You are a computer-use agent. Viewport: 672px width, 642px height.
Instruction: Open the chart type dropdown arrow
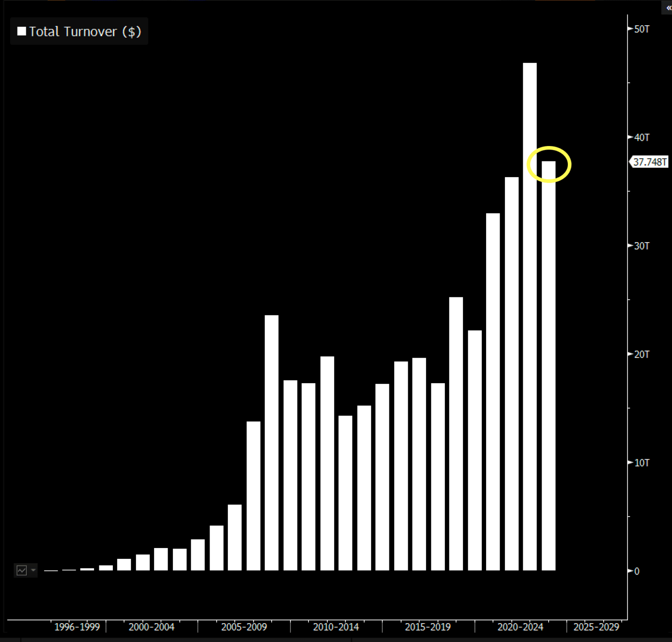[33, 570]
